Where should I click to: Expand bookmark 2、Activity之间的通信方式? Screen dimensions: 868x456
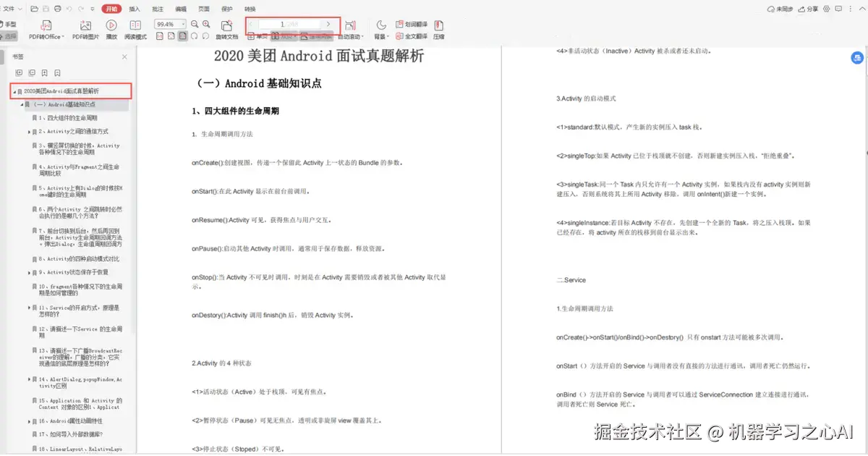pos(29,132)
